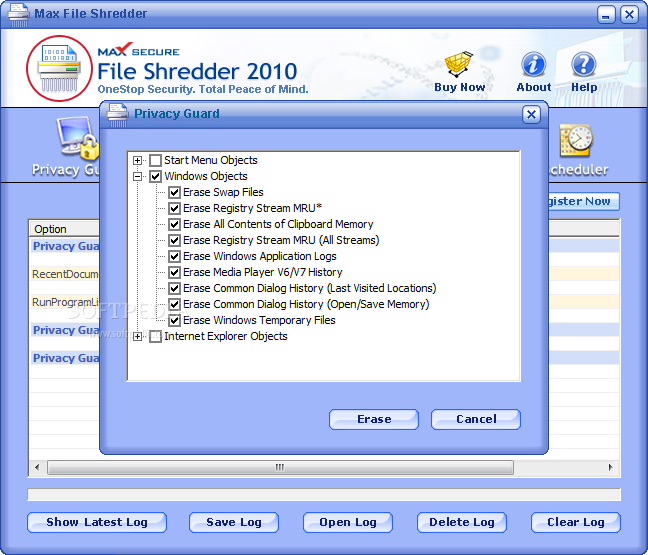Uncheck Erase Swap Files
Screen dimensions: 648x555
click(x=174, y=193)
